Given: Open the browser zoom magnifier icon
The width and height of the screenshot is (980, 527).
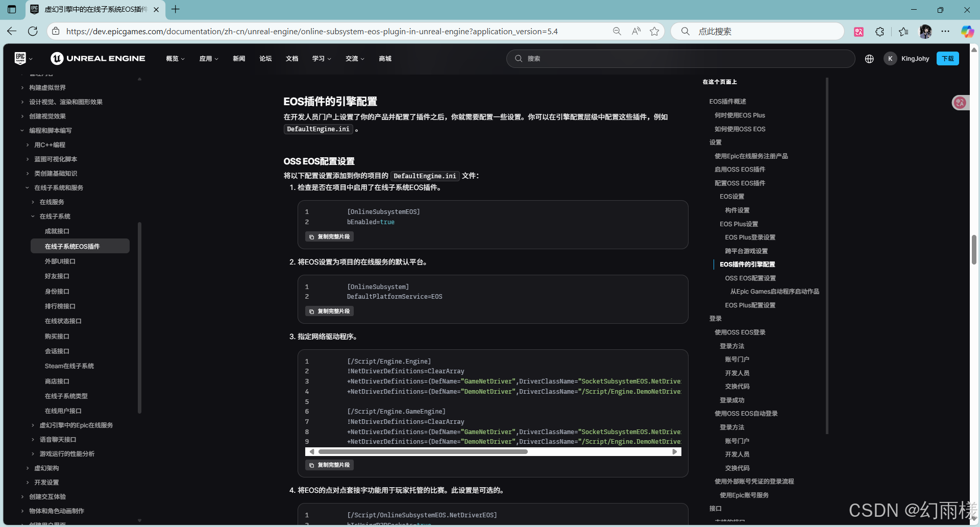Looking at the screenshot, I should (x=617, y=31).
